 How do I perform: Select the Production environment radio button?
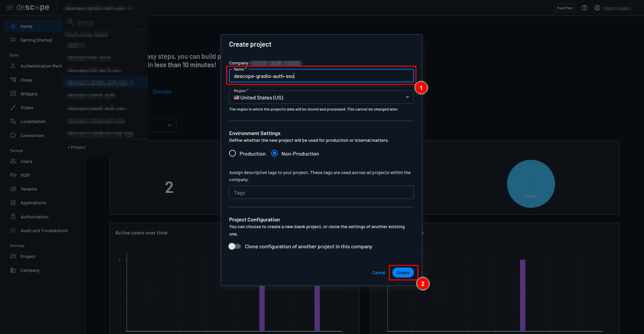coord(232,153)
